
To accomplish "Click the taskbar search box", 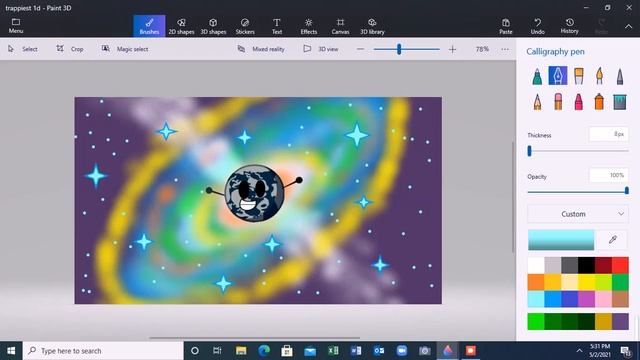I will pyautogui.click(x=103, y=351).
